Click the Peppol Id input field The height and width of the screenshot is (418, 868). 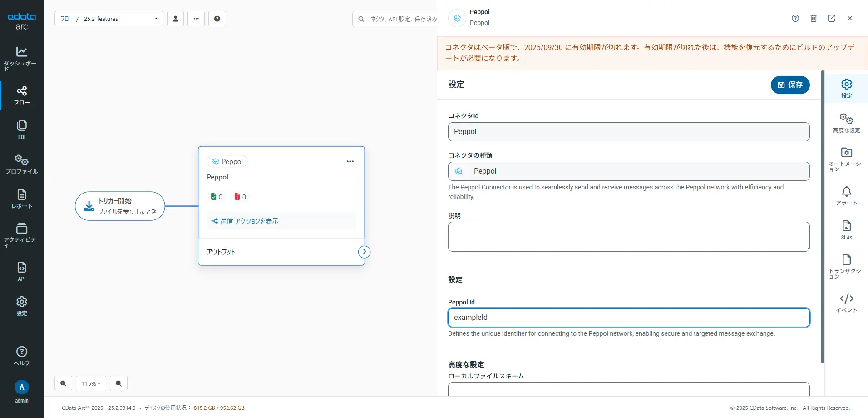pyautogui.click(x=629, y=318)
